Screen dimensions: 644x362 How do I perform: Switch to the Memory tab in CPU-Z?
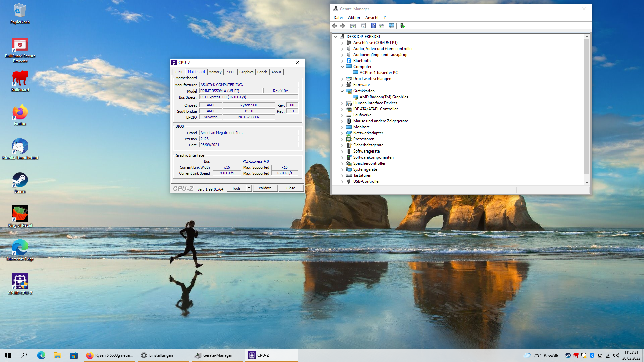[x=215, y=72]
